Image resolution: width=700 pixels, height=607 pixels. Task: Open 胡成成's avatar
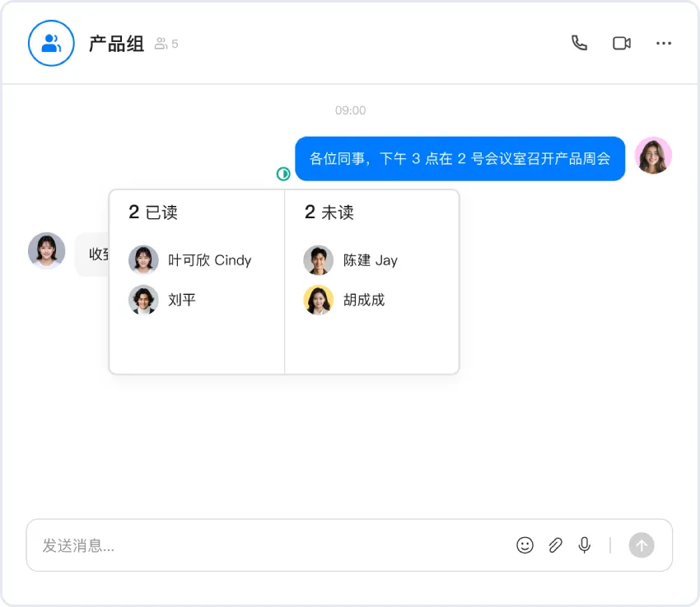(x=318, y=300)
